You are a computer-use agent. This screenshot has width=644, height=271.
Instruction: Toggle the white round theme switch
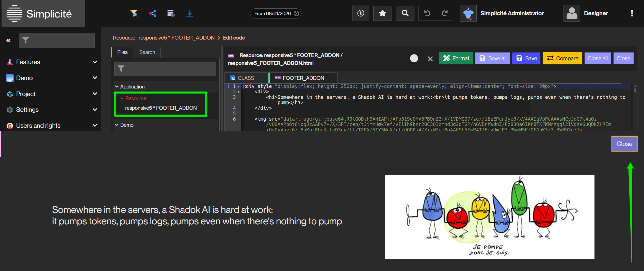pyautogui.click(x=414, y=58)
